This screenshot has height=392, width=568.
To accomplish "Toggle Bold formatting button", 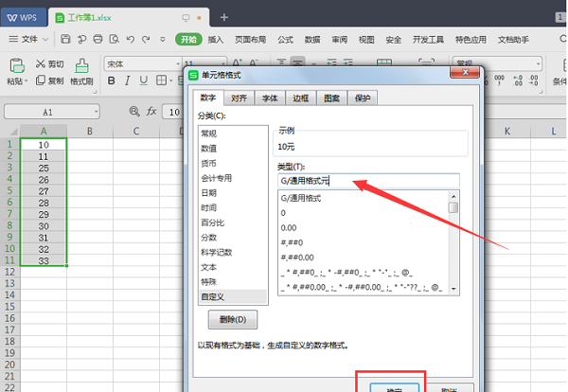I will pyautogui.click(x=111, y=81).
